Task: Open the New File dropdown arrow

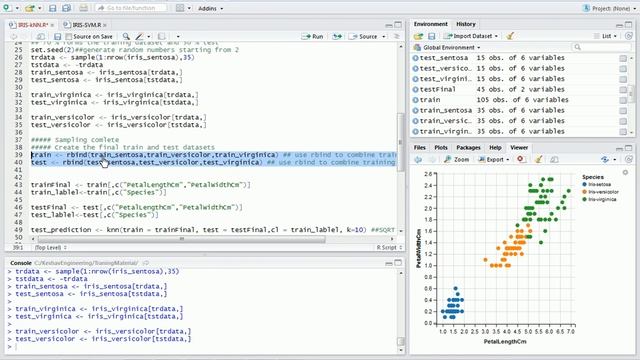Action: (17, 8)
